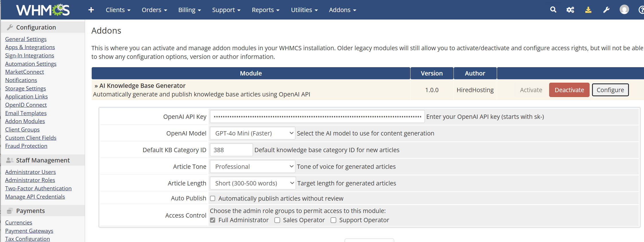Screen dimensions: 644x242
Task: Uncheck the Full Administrator checkbox
Action: click(213, 220)
